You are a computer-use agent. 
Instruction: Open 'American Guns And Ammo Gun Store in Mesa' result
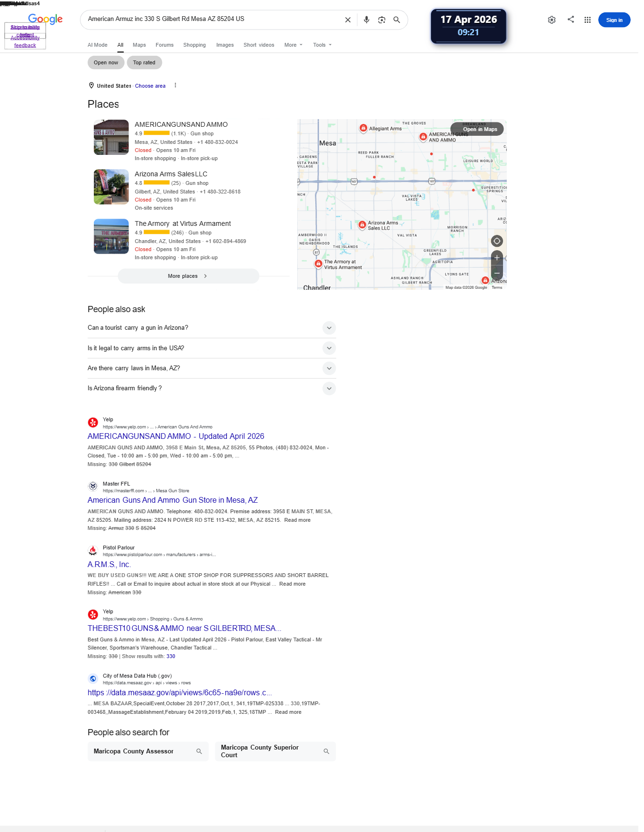pos(172,500)
